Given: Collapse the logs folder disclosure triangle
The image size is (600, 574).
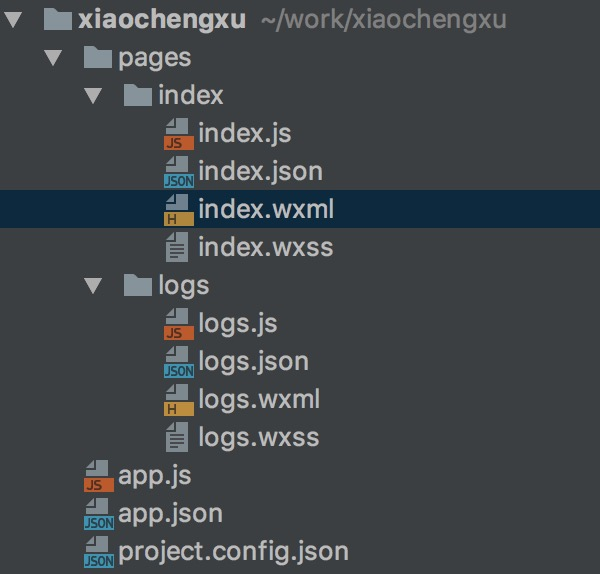Looking at the screenshot, I should (93, 286).
